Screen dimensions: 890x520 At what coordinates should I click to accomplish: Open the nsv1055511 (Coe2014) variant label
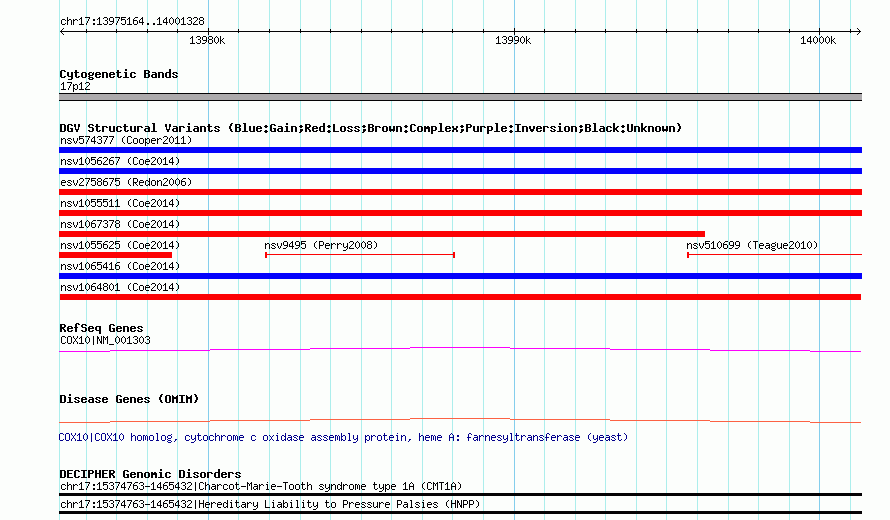coord(120,203)
